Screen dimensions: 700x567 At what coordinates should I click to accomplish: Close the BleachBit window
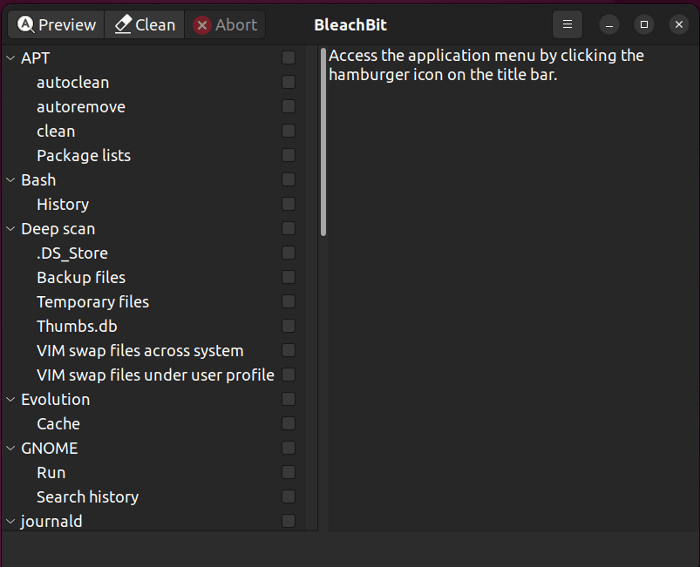[x=679, y=25]
